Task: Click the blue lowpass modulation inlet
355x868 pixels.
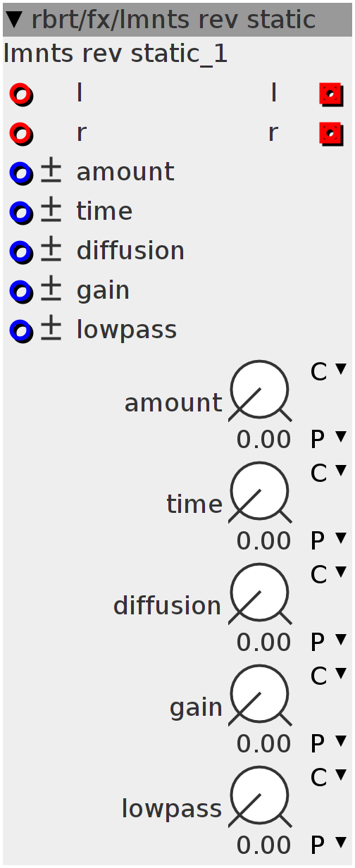Action: click(21, 330)
